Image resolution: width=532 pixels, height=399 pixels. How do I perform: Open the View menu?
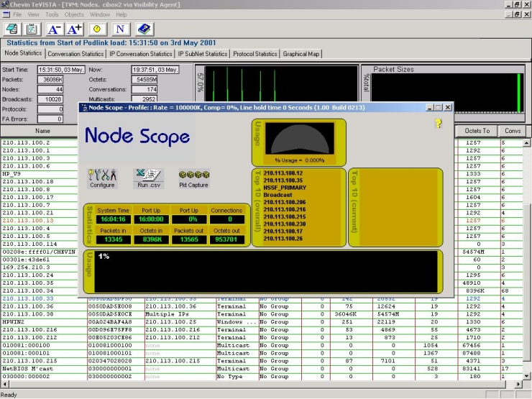coord(33,14)
